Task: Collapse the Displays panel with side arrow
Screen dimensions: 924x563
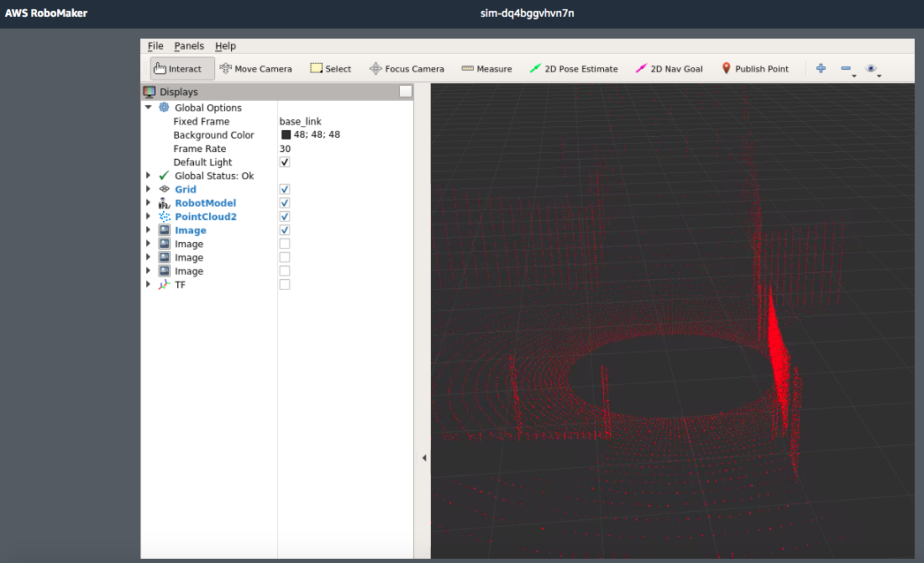Action: [423, 457]
